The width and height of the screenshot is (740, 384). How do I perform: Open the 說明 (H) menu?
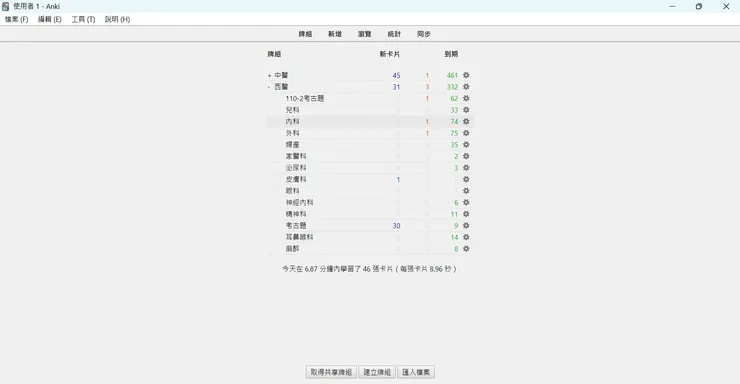point(118,19)
